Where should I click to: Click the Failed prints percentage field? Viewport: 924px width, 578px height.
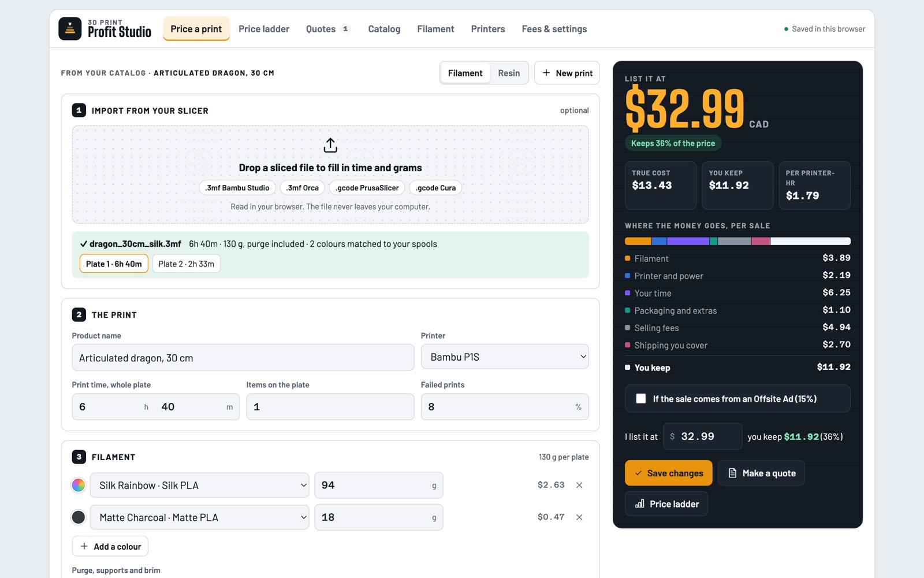pyautogui.click(x=505, y=407)
